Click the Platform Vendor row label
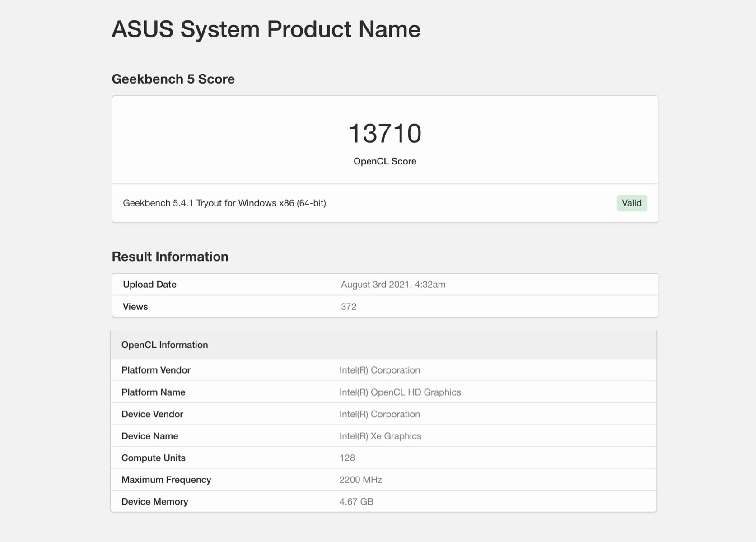The image size is (756, 542). 156,370
